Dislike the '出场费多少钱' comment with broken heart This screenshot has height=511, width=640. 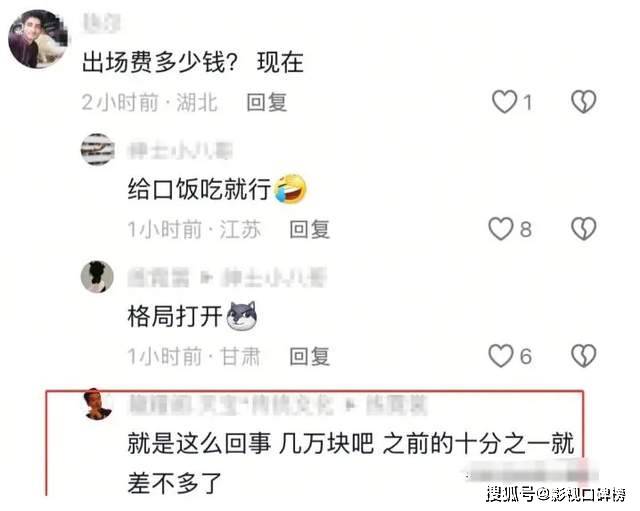584,102
